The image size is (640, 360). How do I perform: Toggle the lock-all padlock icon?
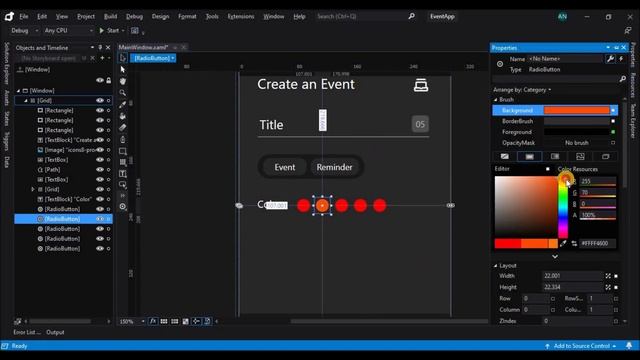click(109, 80)
